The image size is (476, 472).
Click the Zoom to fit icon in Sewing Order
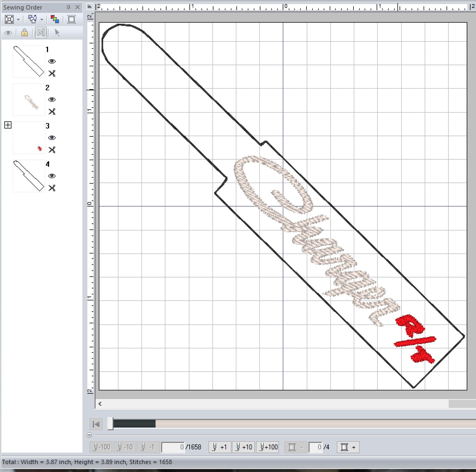(9, 19)
